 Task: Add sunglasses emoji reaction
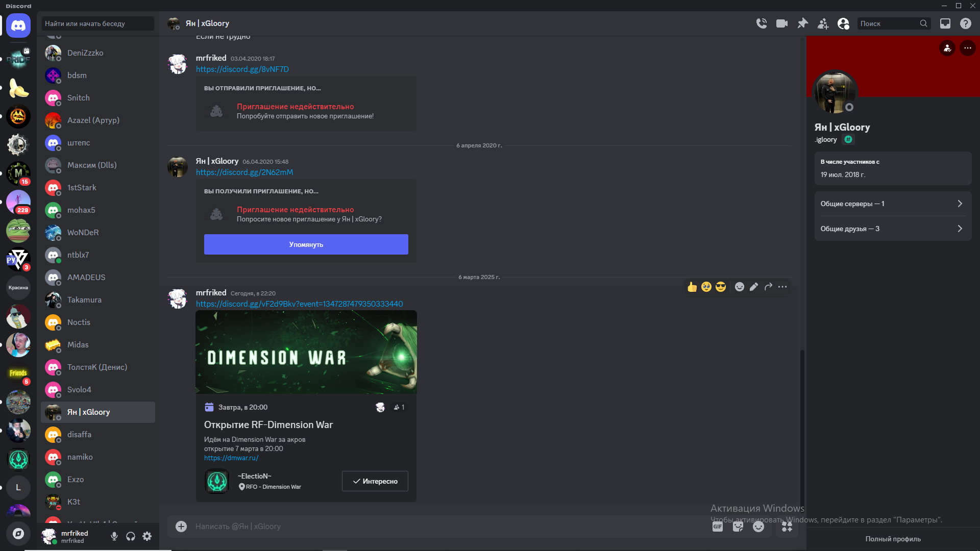[721, 287]
